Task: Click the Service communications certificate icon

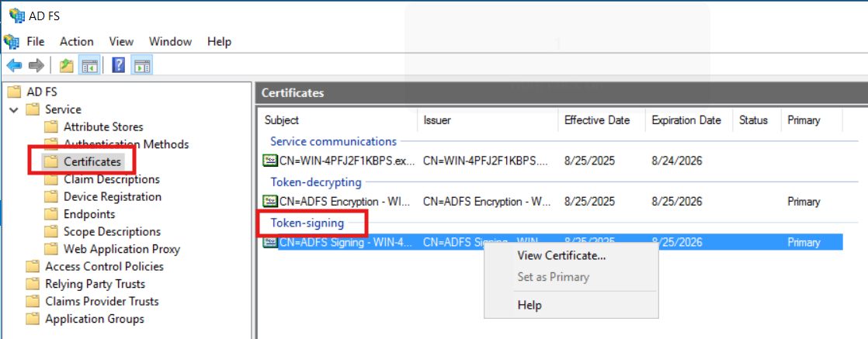Action: point(270,161)
